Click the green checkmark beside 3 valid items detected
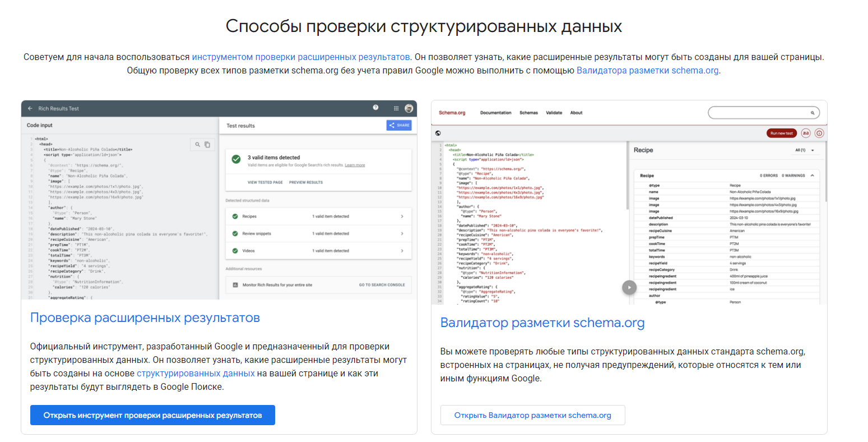This screenshot has height=442, width=868. 236,159
